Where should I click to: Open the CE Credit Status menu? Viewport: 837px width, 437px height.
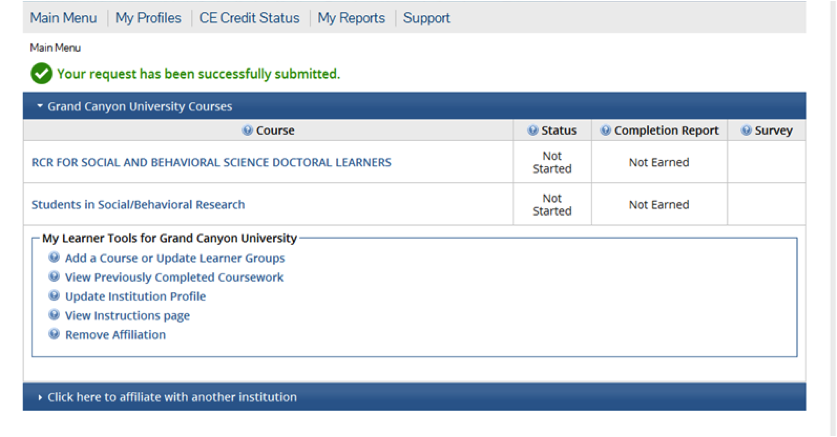[x=249, y=18]
